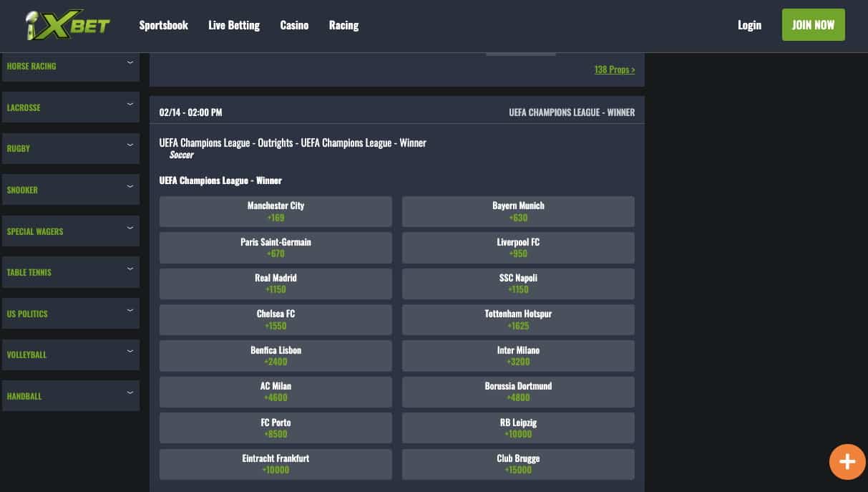Open the 138 Props link

(x=614, y=69)
